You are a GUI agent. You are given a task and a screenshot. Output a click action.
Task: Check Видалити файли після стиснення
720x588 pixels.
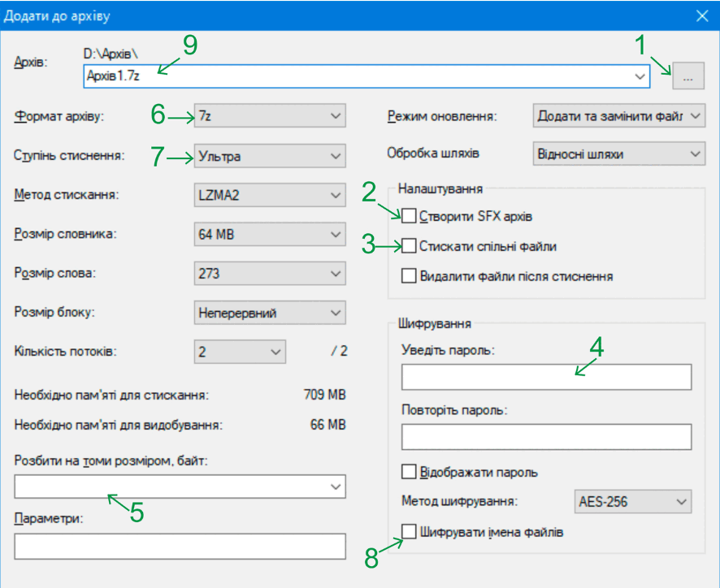[x=409, y=276]
